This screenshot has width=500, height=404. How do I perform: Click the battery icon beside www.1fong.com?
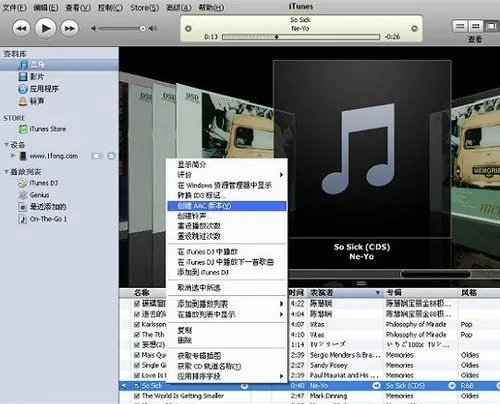point(97,156)
